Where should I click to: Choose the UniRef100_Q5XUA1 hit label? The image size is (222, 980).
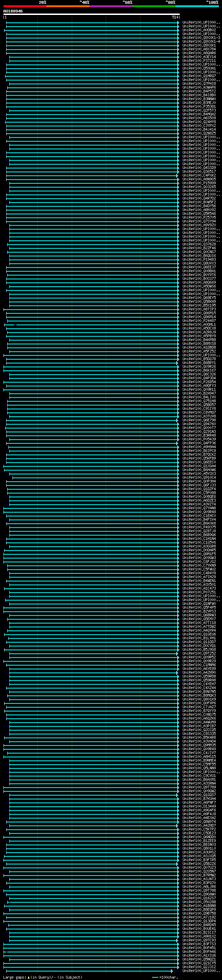199,68
